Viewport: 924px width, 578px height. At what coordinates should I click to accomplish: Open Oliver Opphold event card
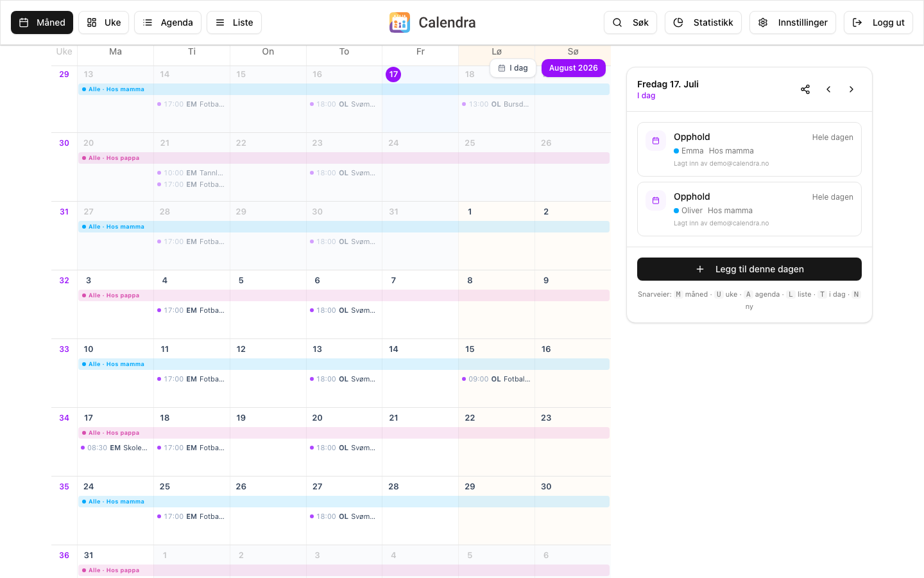[x=749, y=209]
